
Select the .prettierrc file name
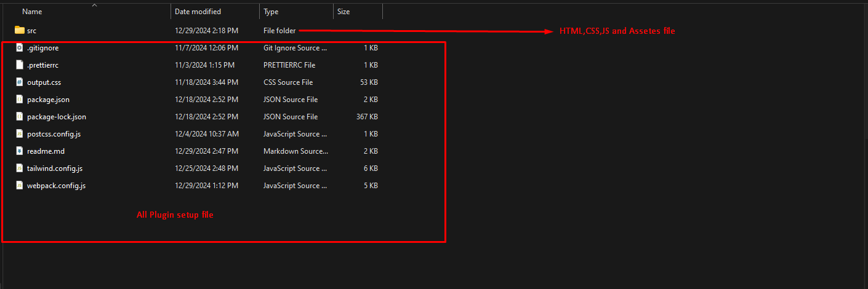coord(43,65)
